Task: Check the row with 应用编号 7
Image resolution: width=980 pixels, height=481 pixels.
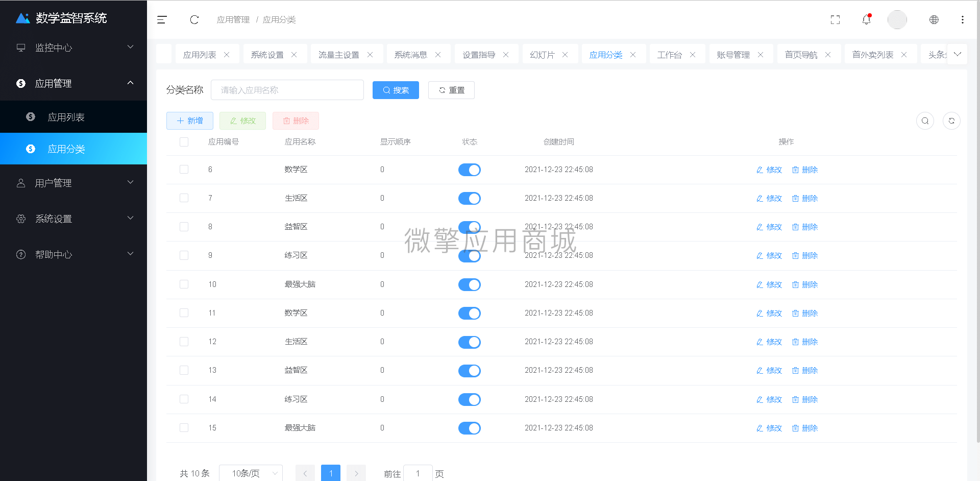Action: point(184,198)
